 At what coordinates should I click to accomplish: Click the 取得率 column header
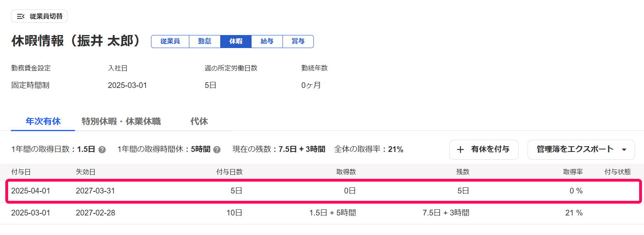click(573, 172)
